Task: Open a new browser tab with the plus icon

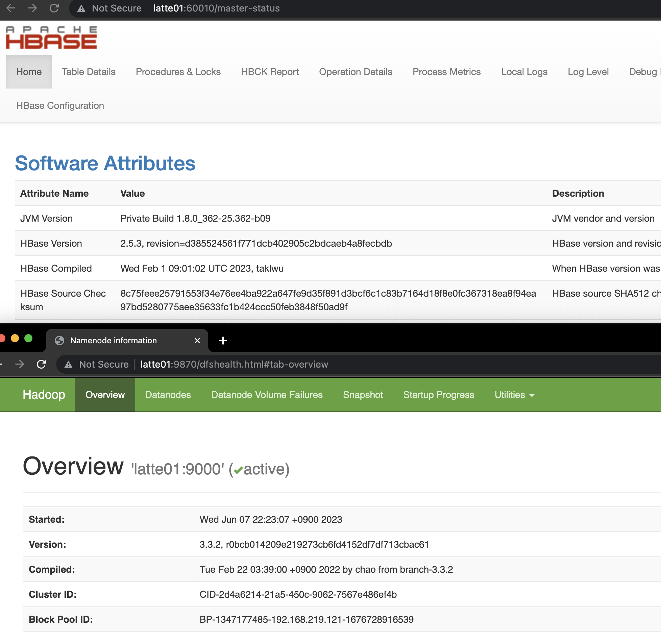Action: (222, 341)
